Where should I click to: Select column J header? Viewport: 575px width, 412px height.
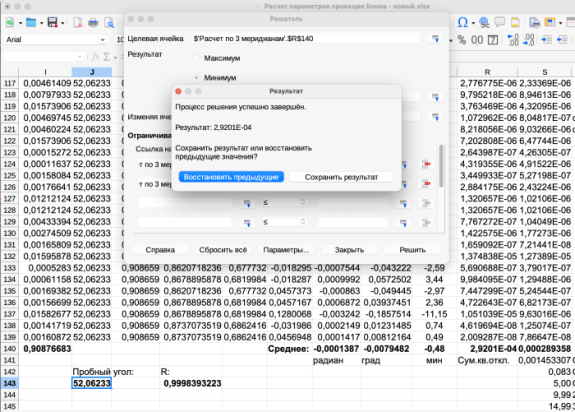(x=92, y=72)
